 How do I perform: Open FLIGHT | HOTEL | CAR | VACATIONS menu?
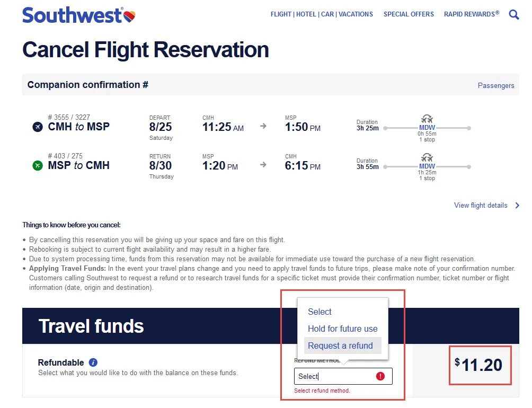[322, 14]
